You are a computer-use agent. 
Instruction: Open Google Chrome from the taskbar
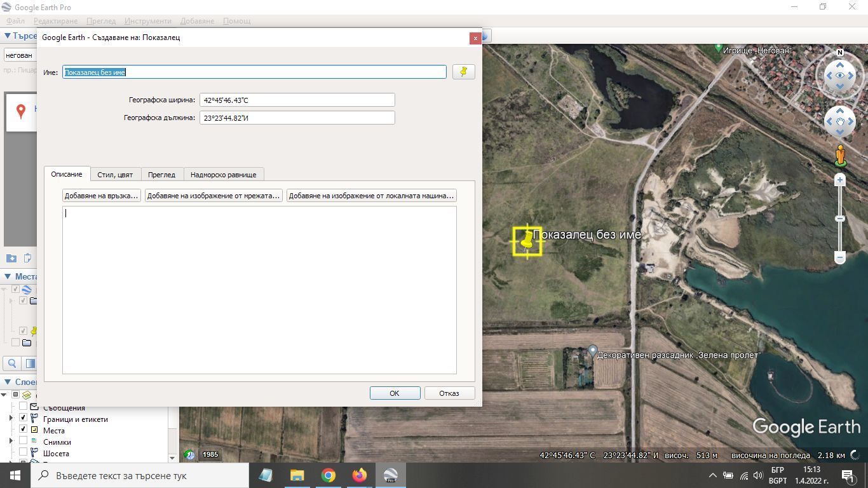(328, 475)
